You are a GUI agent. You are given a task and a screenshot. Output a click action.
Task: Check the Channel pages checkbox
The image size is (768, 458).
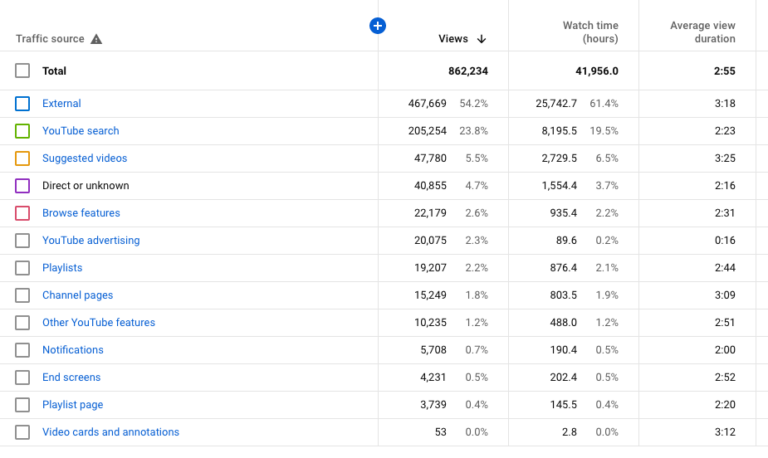22,295
